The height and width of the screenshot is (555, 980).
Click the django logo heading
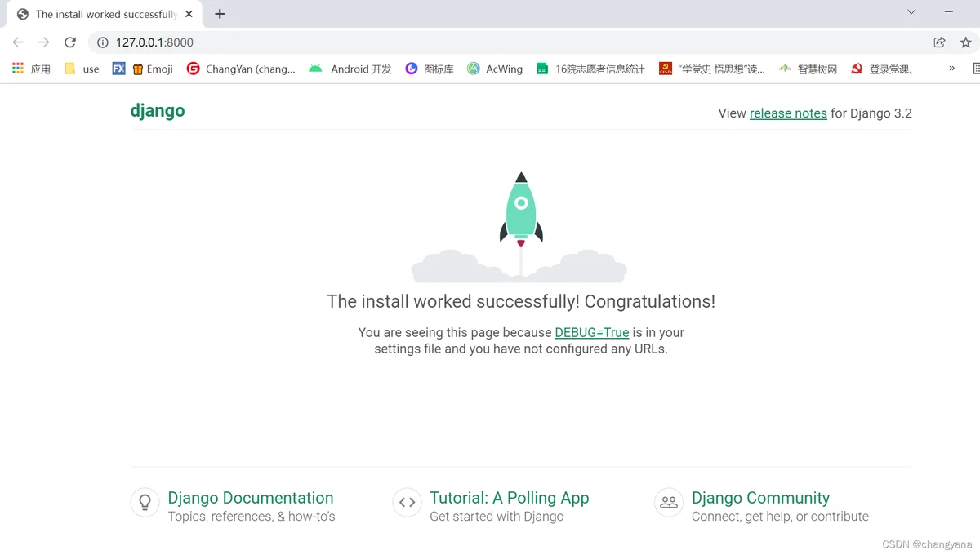tap(158, 111)
